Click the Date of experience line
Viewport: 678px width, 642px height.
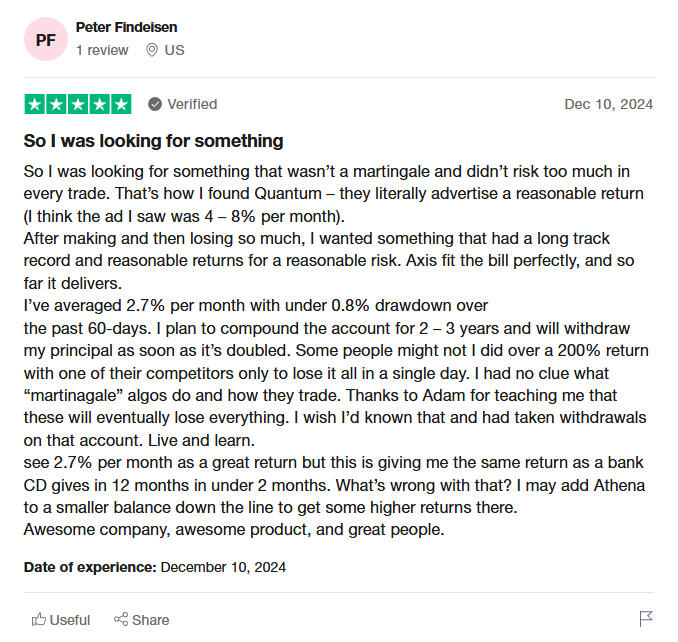(x=155, y=567)
